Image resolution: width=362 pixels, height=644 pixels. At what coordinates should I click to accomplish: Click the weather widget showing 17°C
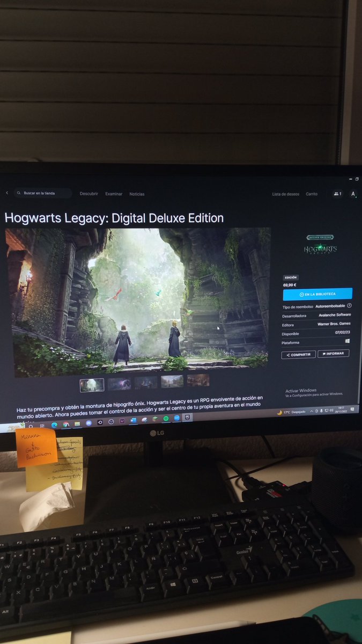click(x=291, y=412)
